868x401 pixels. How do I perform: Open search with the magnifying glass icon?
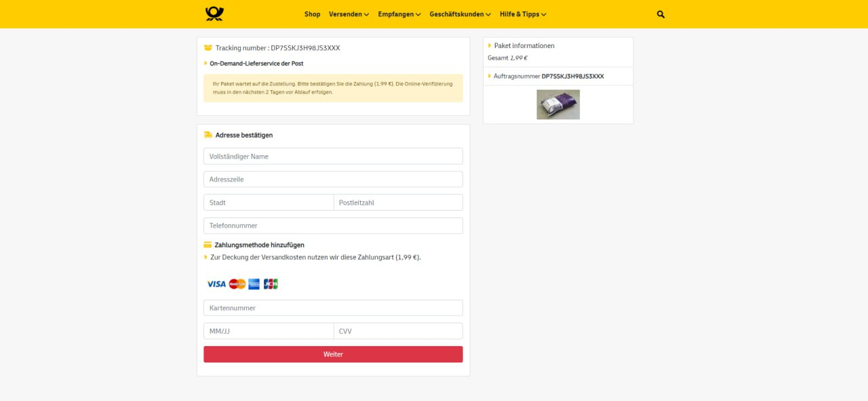660,14
